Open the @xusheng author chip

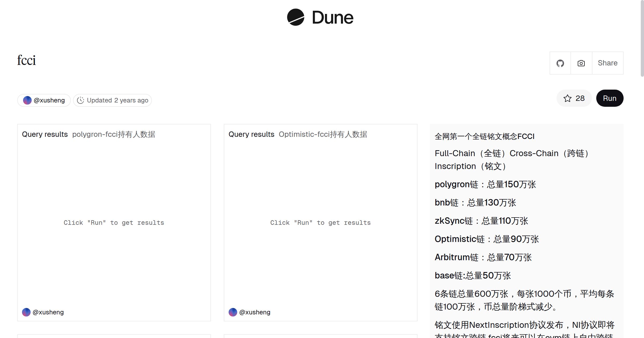[49, 100]
